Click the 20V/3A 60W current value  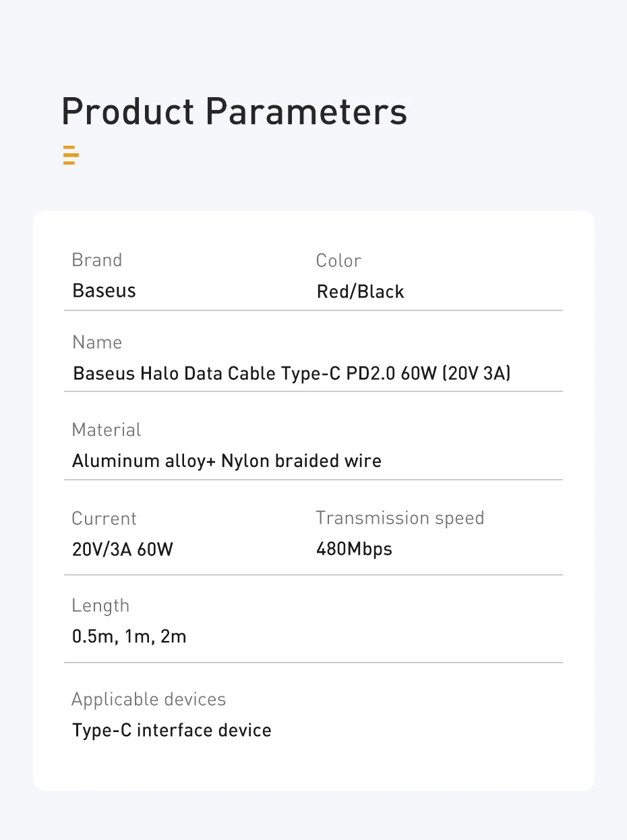pyautogui.click(x=123, y=549)
